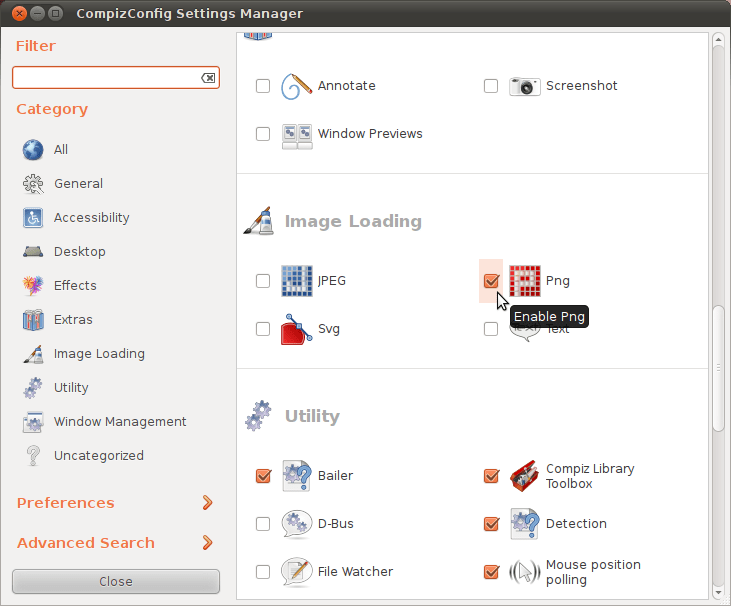
Task: Open the Annotate plugin icon
Action: (x=297, y=86)
